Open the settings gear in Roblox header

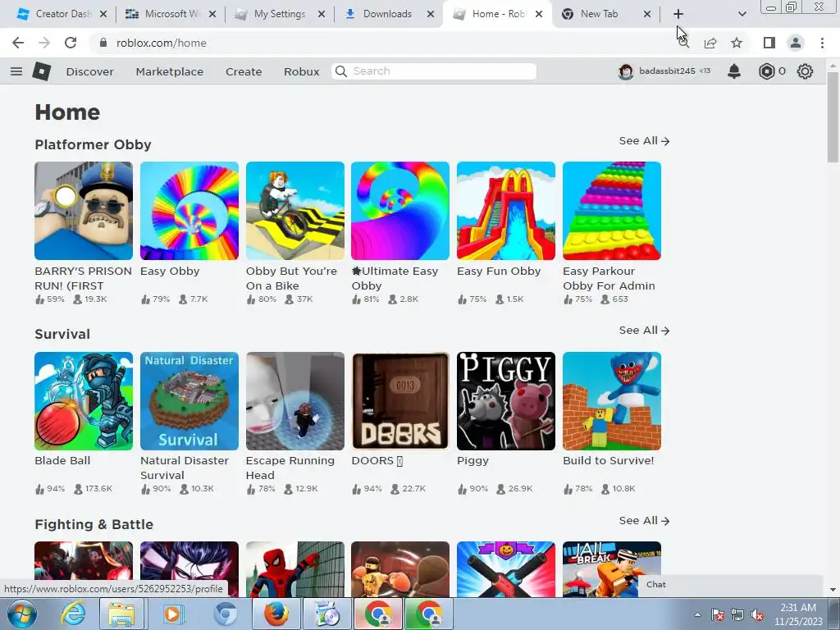(x=805, y=71)
